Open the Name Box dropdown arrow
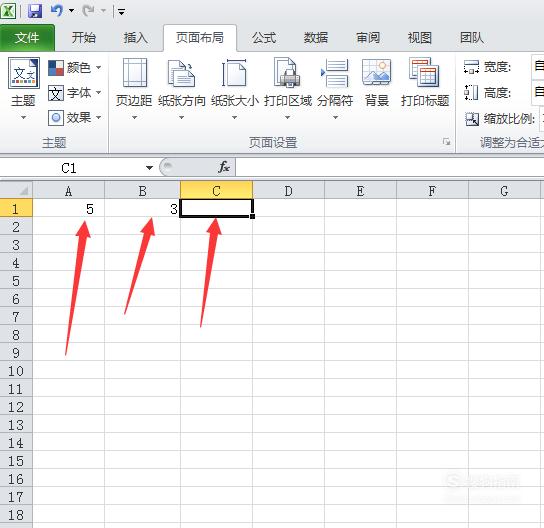The height and width of the screenshot is (528, 544). click(150, 168)
